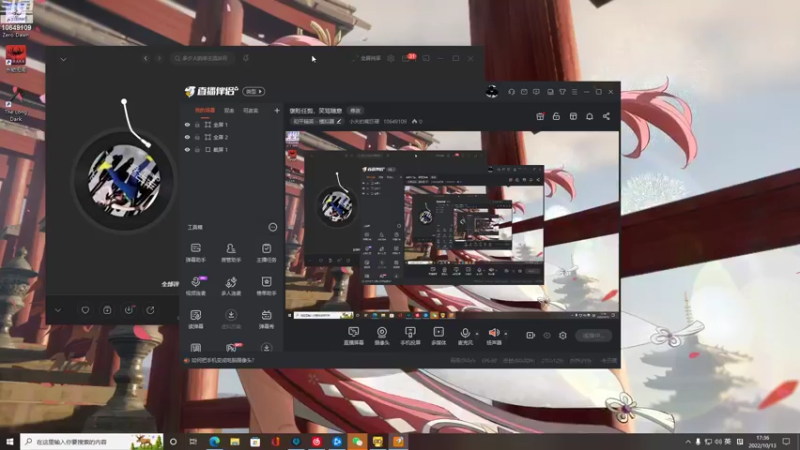Screen dimensions: 800x450
Task: Expand chevron beside heart in music player
Action: pyautogui.click(x=58, y=310)
